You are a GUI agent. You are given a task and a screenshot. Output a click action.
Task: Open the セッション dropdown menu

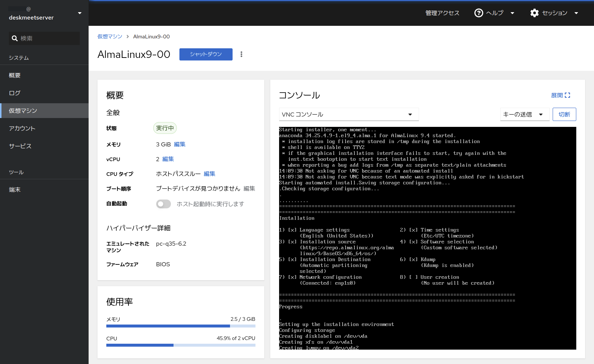[x=554, y=13]
